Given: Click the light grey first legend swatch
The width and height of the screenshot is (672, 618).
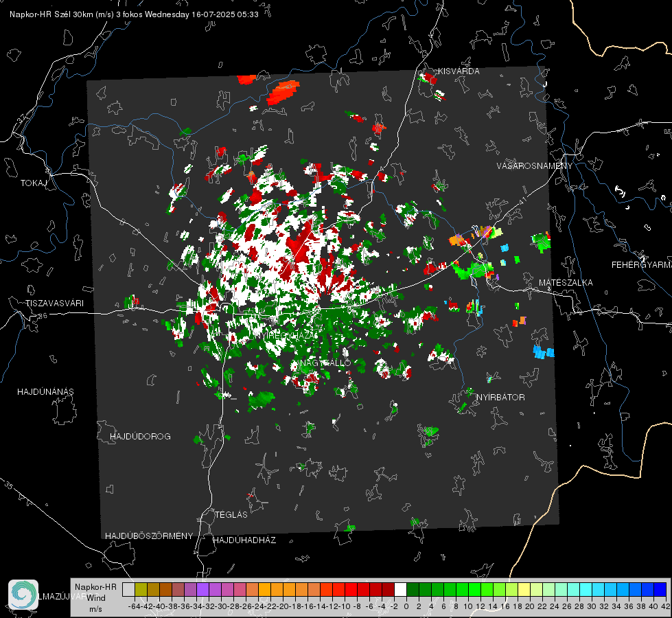Looking at the screenshot, I should (x=128, y=589).
